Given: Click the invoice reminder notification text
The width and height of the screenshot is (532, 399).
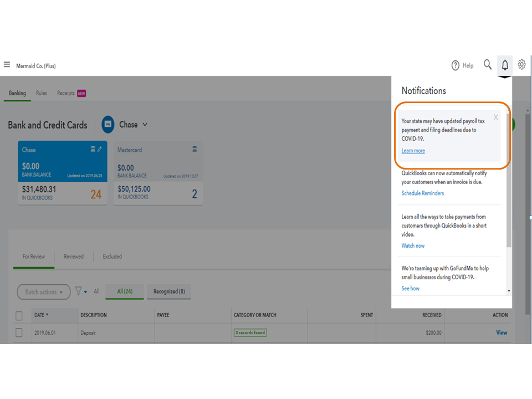Looking at the screenshot, I should (444, 177).
